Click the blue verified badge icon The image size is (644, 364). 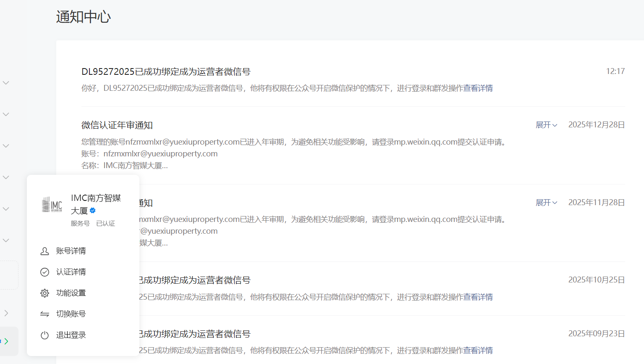tap(93, 211)
